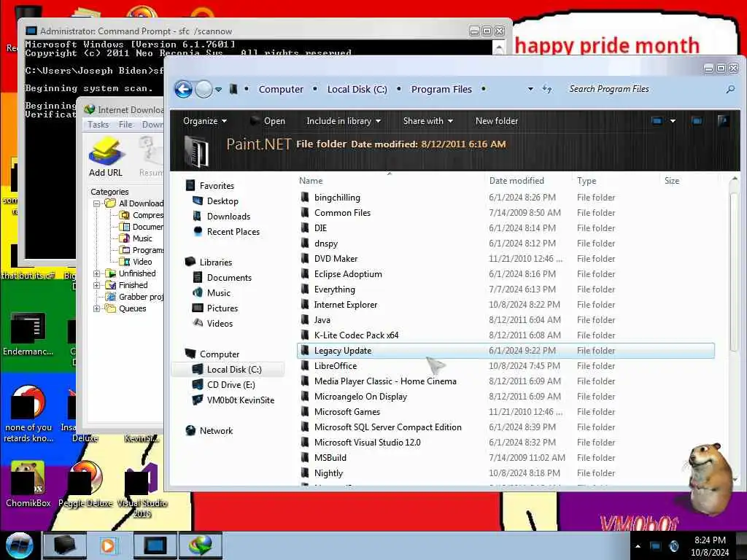Image resolution: width=747 pixels, height=560 pixels.
Task: Click New folder button
Action: [x=496, y=121]
